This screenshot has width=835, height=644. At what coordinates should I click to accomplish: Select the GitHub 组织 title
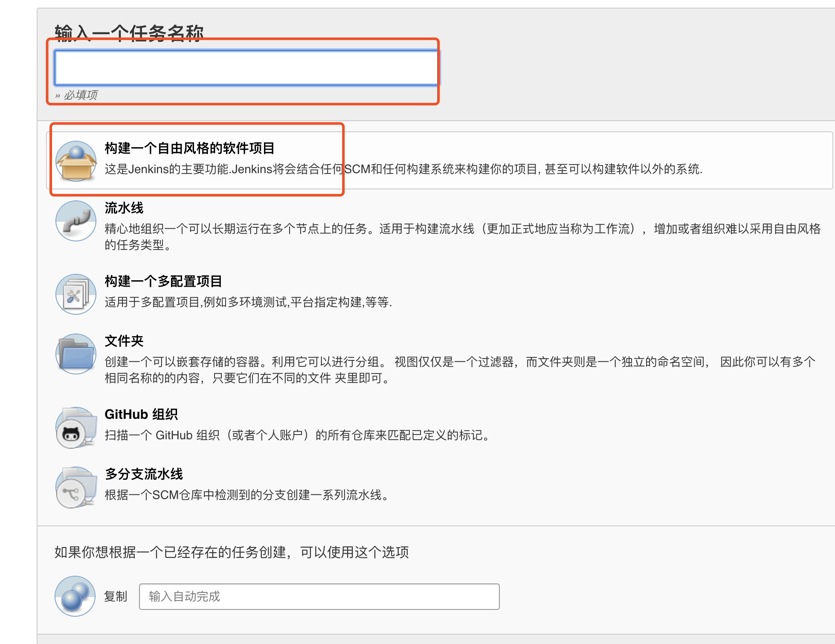click(141, 415)
